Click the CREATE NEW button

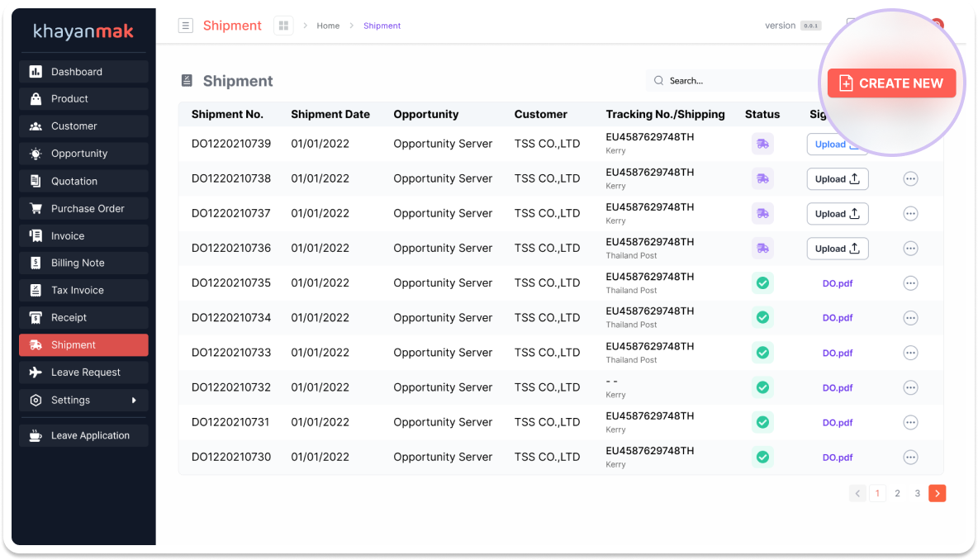coord(891,83)
